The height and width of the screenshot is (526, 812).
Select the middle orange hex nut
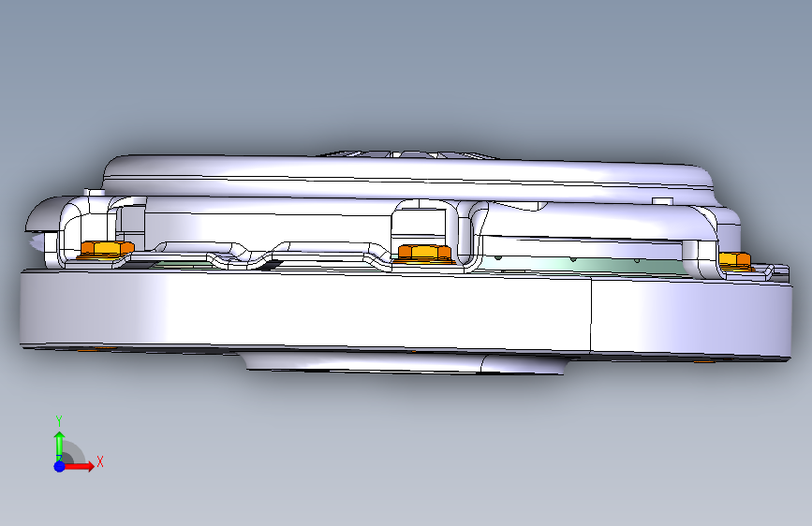424,254
